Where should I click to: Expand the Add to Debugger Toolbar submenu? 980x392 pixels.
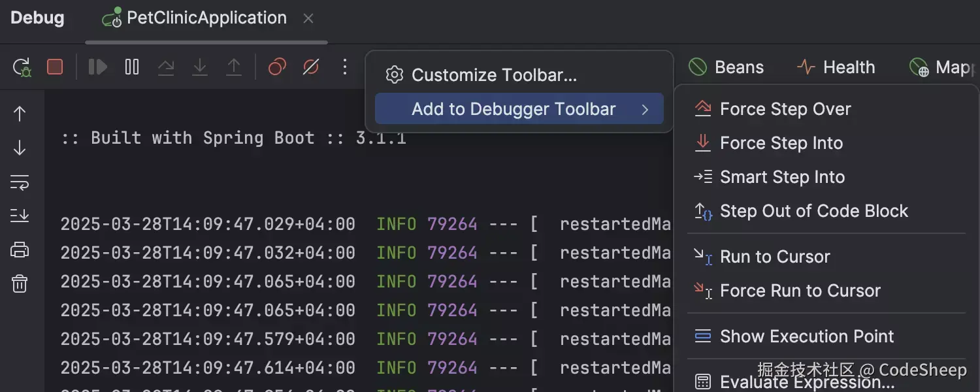[x=519, y=109]
